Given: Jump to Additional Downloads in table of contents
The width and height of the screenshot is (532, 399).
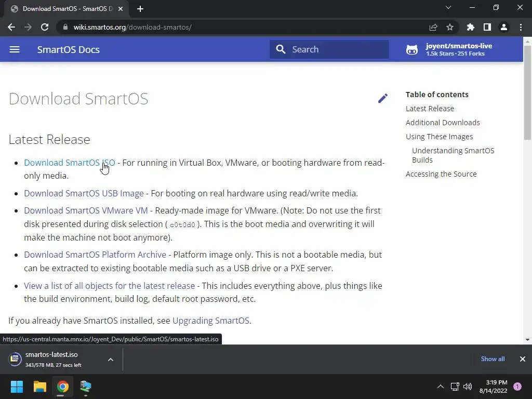Looking at the screenshot, I should [x=443, y=123].
